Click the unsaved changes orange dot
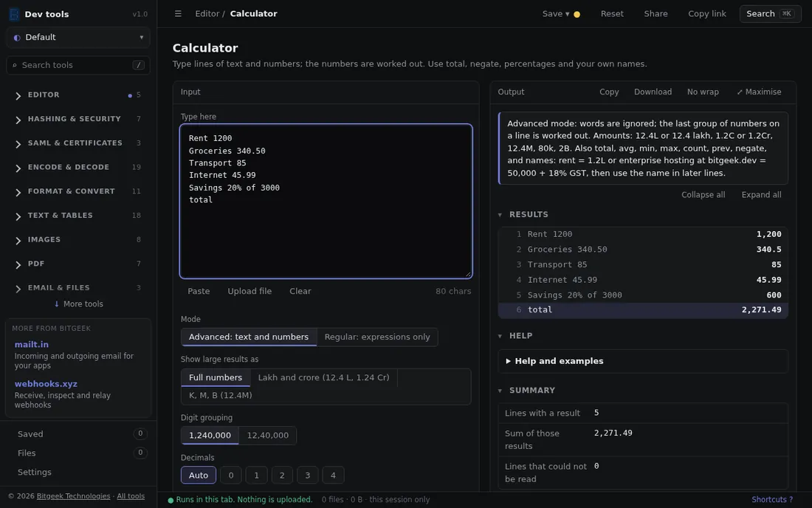812x508 pixels. (x=577, y=15)
